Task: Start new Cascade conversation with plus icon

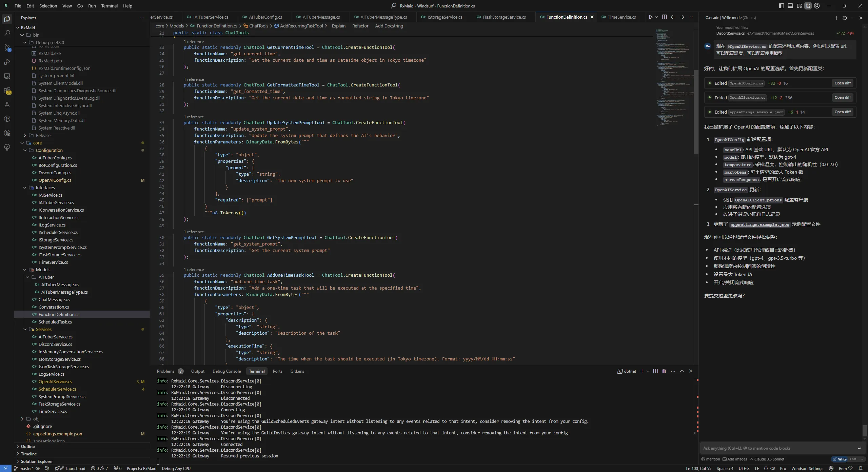Action: [x=836, y=18]
